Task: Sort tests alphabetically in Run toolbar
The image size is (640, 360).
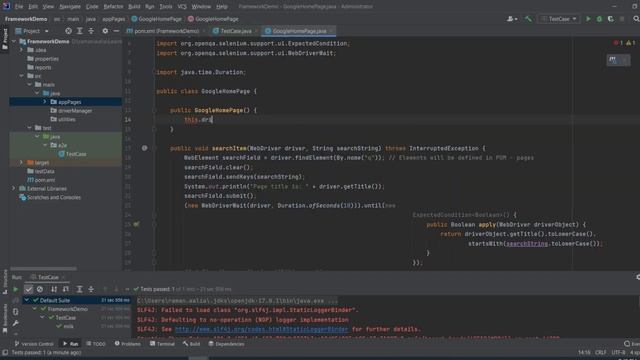Action: 54,289
